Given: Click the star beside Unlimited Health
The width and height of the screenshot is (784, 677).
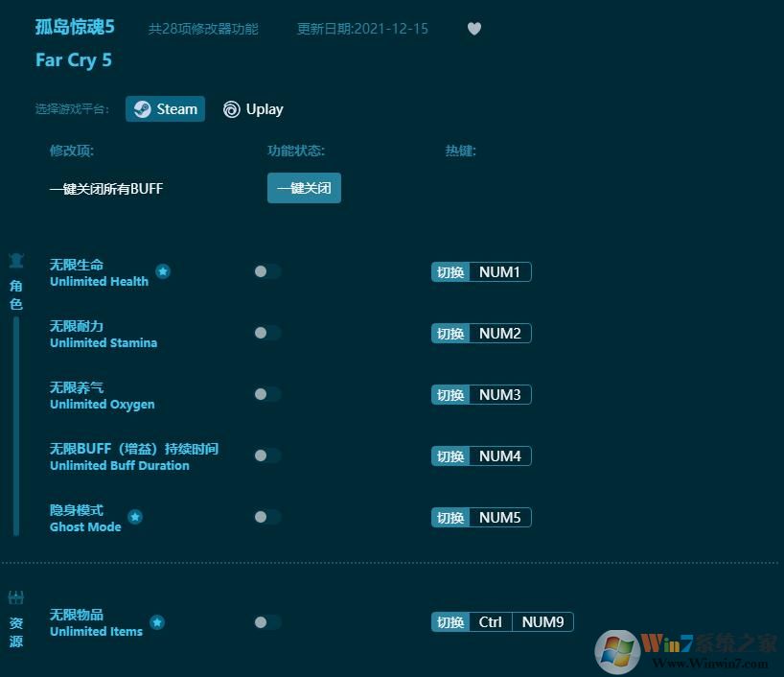Looking at the screenshot, I should 163,271.
